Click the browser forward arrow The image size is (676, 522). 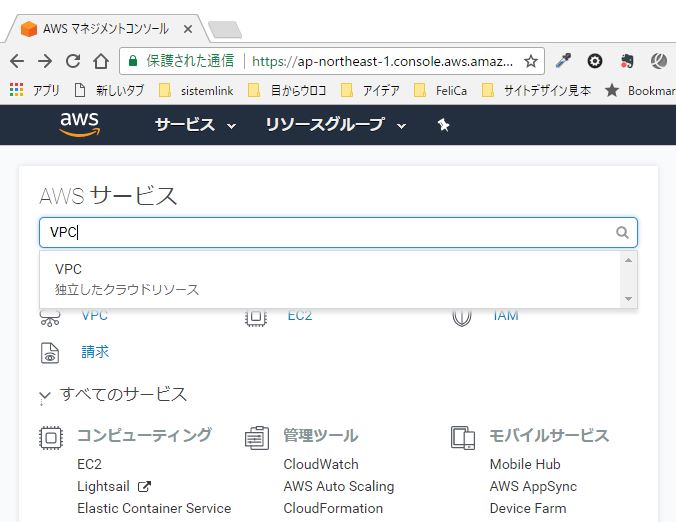coord(45,61)
